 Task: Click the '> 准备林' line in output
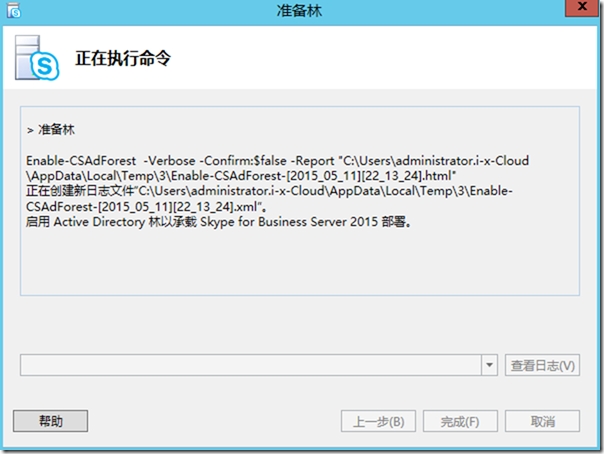pos(50,130)
